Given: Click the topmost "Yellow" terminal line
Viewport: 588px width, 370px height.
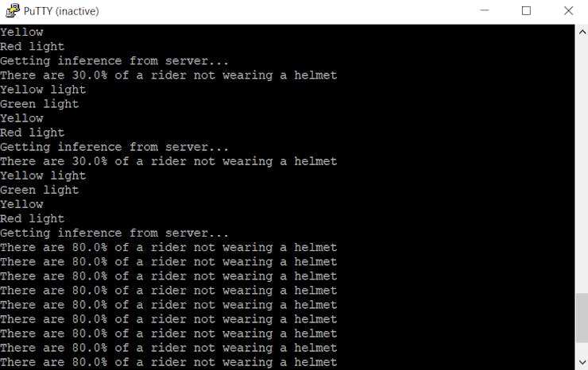Looking at the screenshot, I should click(21, 33).
